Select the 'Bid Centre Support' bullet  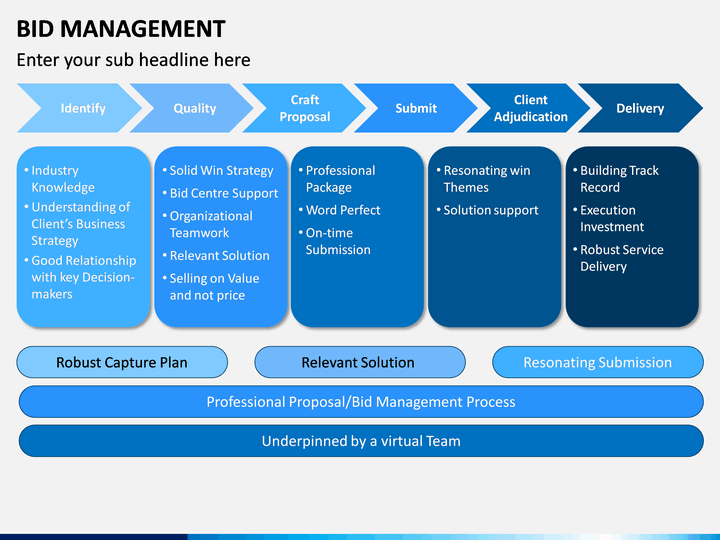coord(220,193)
